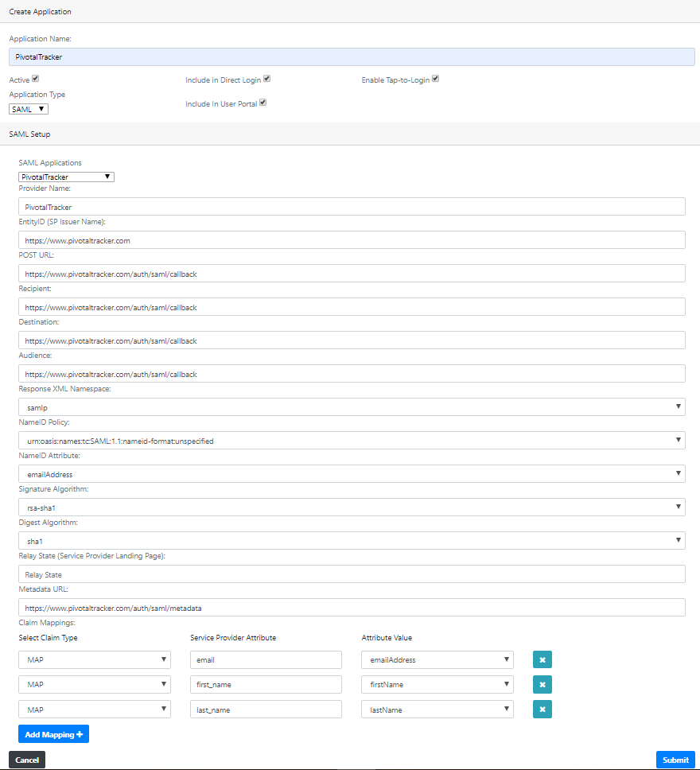The width and height of the screenshot is (700, 770).
Task: Click the Select Claim Type column header
Action: pos(49,637)
